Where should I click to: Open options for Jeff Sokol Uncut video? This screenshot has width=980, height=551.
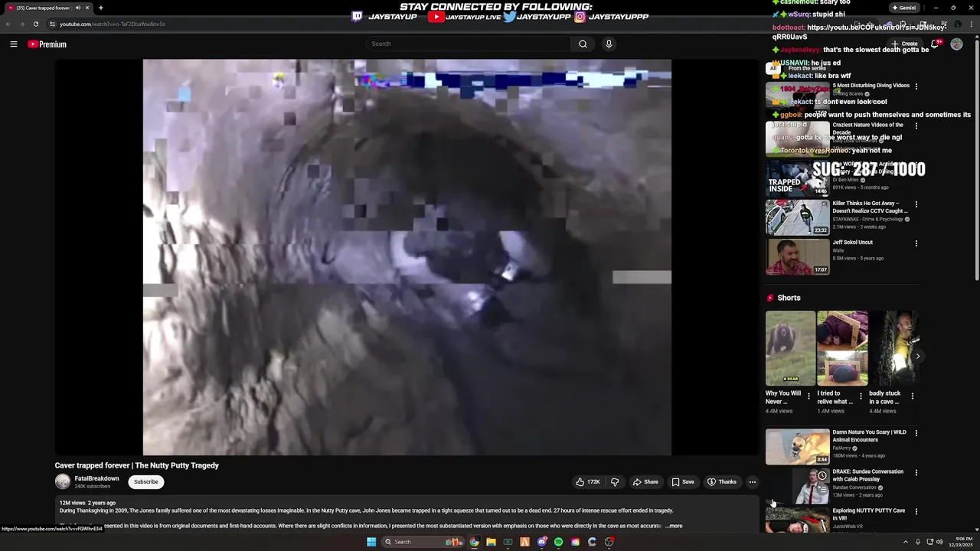916,243
